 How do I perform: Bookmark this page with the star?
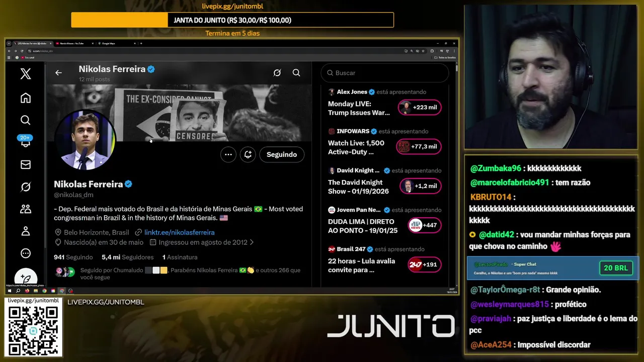(x=424, y=51)
